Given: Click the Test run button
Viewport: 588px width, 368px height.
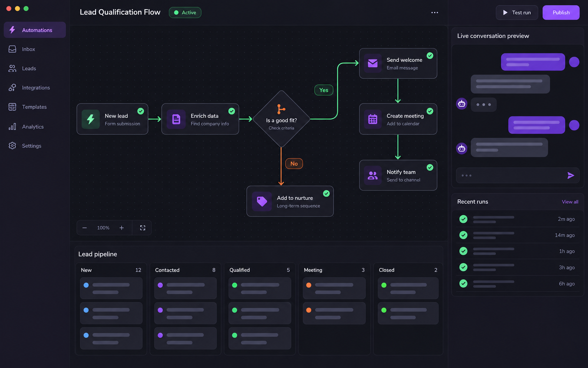Looking at the screenshot, I should tap(517, 13).
